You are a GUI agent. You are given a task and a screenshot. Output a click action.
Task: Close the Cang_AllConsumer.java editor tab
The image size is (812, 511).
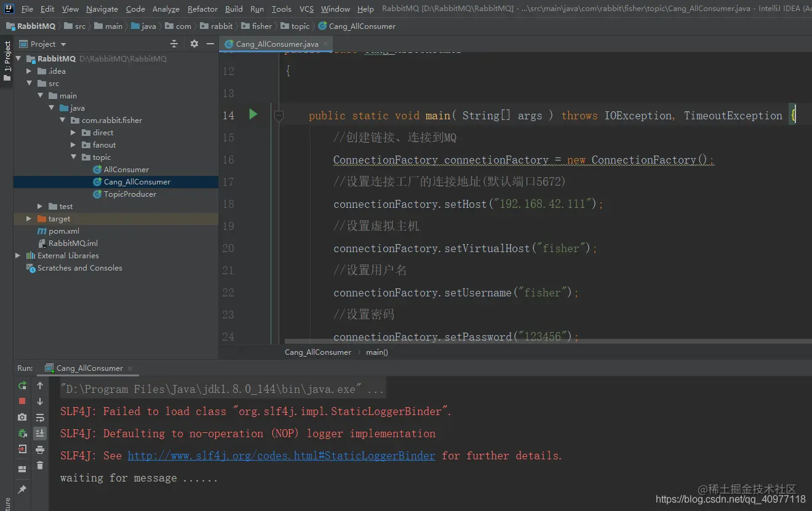(326, 44)
